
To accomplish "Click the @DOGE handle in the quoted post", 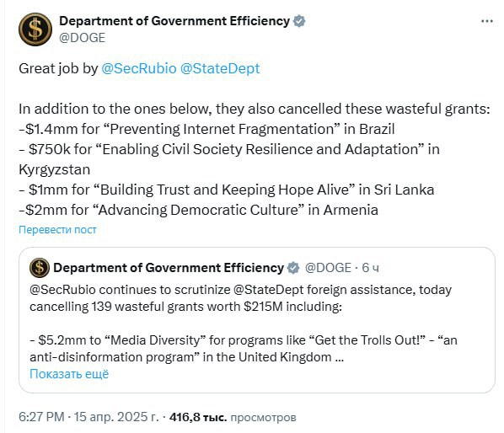I will 328,268.
